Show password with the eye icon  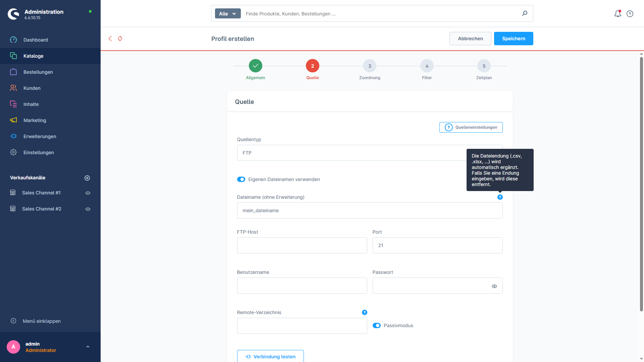(x=494, y=286)
